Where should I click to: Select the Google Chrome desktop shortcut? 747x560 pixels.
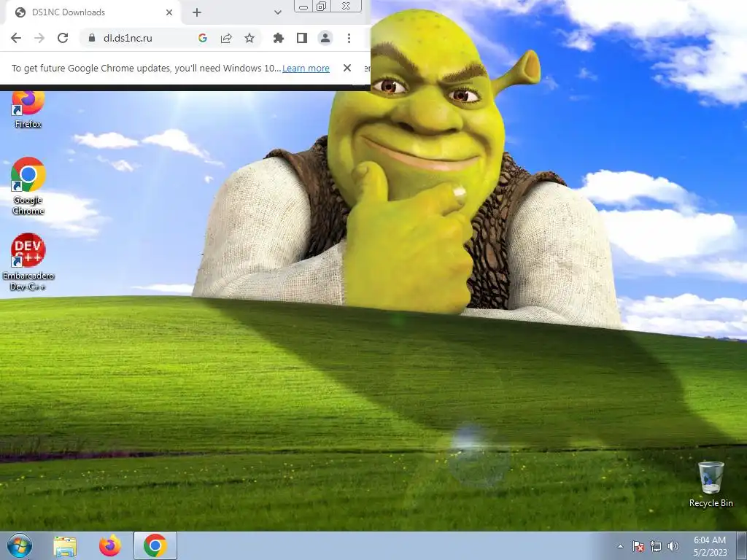tap(28, 186)
